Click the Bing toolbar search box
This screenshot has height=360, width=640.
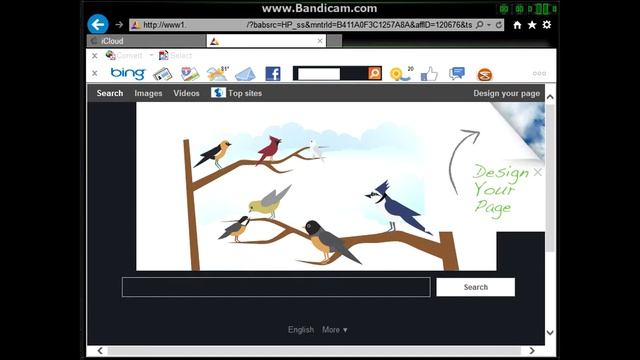click(x=319, y=74)
